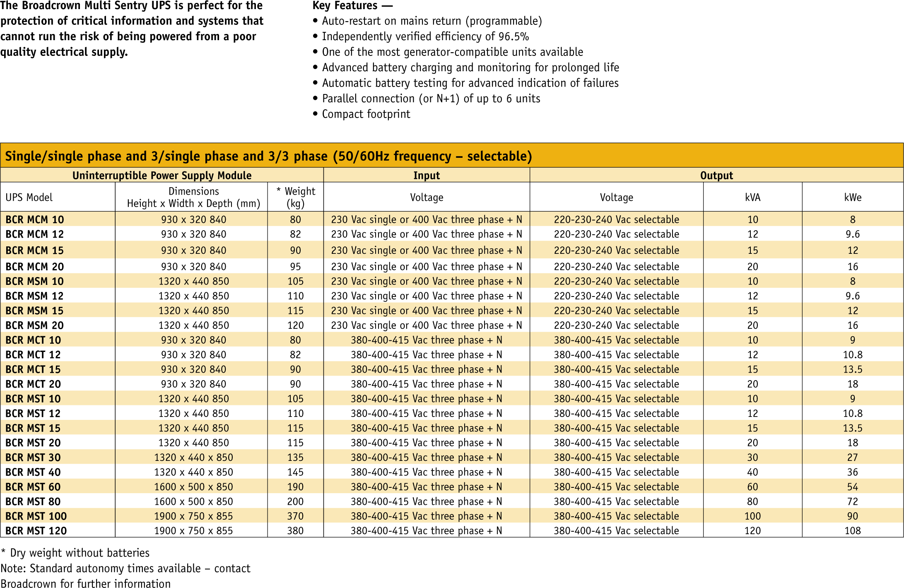
Task: Select the 1600 x 500 x 850 dimensions for MST 60
Action: [x=193, y=487]
